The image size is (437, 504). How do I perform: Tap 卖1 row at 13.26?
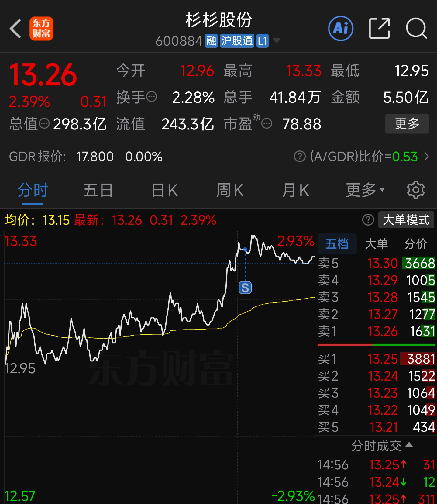pyautogui.click(x=377, y=331)
